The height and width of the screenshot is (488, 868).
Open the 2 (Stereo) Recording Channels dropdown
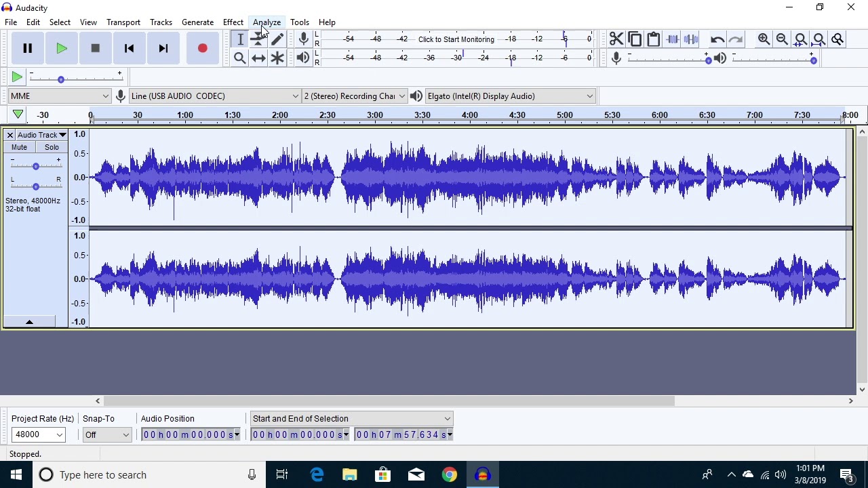[x=354, y=96]
